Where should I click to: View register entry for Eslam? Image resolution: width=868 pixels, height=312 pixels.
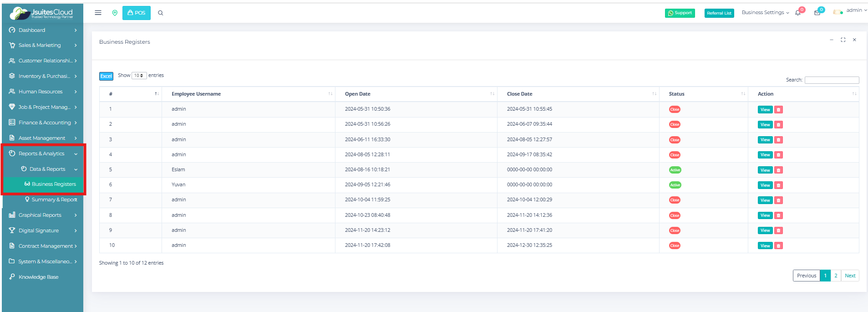[x=765, y=170]
